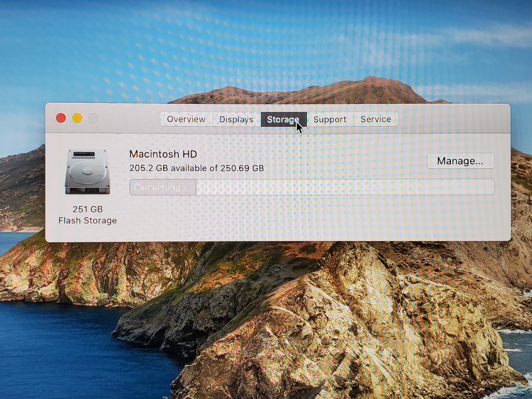Click empty title bar area right of Service
Image resolution: width=532 pixels, height=399 pixels.
point(452,119)
